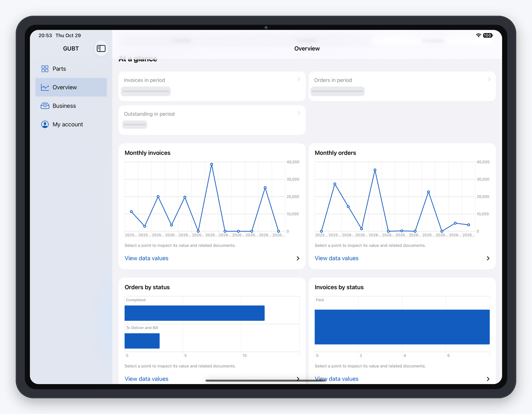Click the GUBT sidebar title
Screen dimensions: 532x414
(71, 49)
